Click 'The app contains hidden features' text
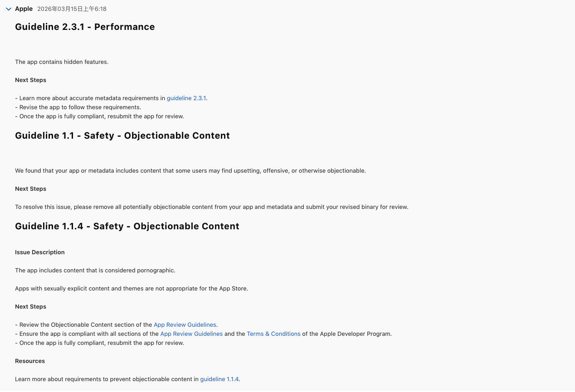 62,62
